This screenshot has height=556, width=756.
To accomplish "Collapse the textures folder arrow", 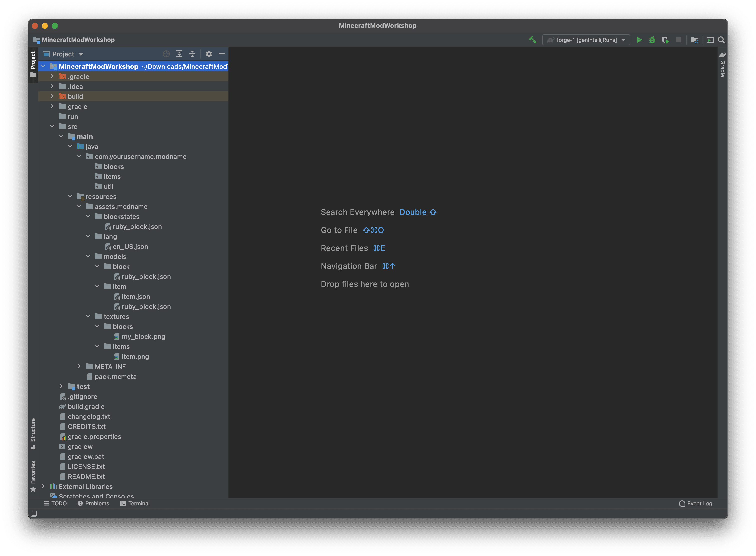I will tap(88, 316).
